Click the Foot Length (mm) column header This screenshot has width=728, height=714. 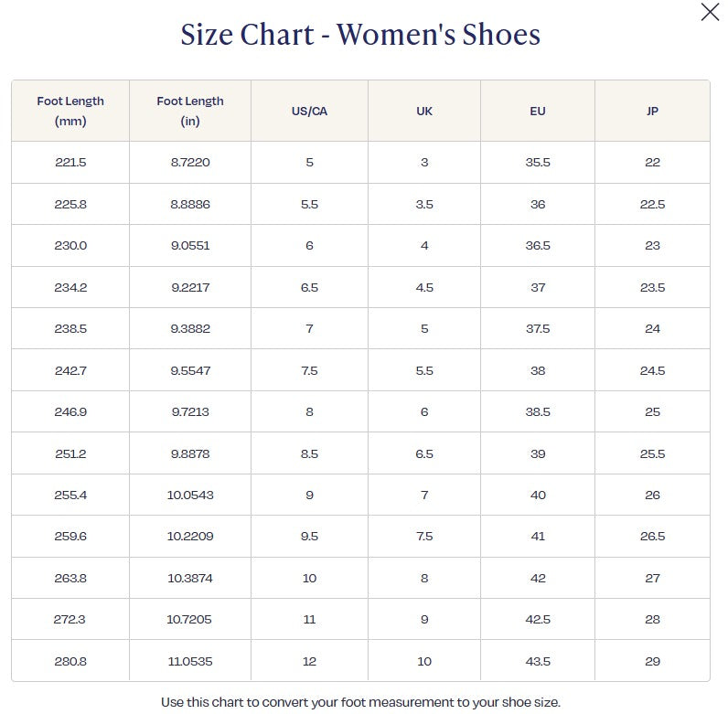(x=70, y=111)
